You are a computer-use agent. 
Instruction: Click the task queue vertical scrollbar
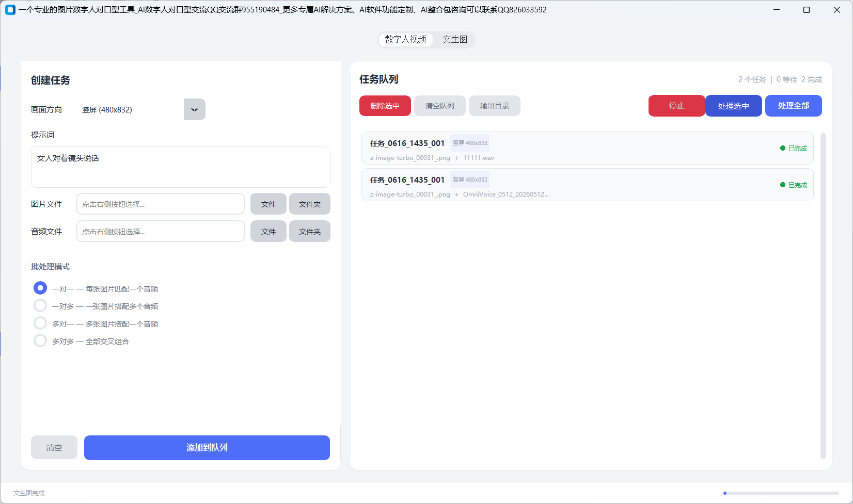(x=823, y=296)
